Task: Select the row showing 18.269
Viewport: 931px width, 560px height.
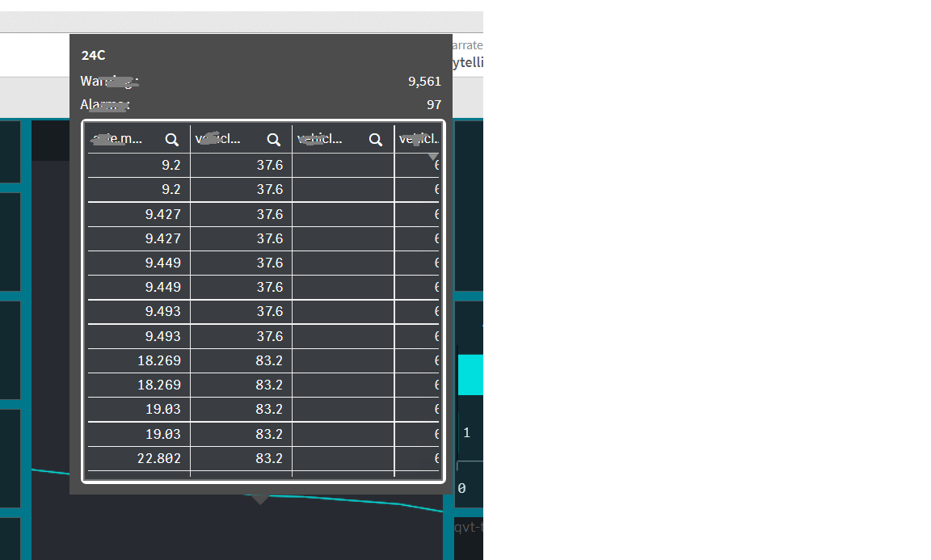Action: coord(162,360)
